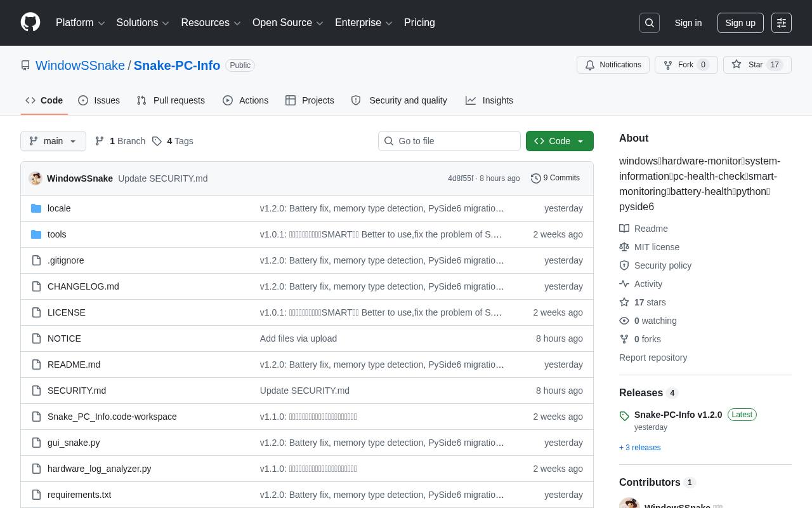
Task: Open gui_snake.py file
Action: pyautogui.click(x=74, y=443)
